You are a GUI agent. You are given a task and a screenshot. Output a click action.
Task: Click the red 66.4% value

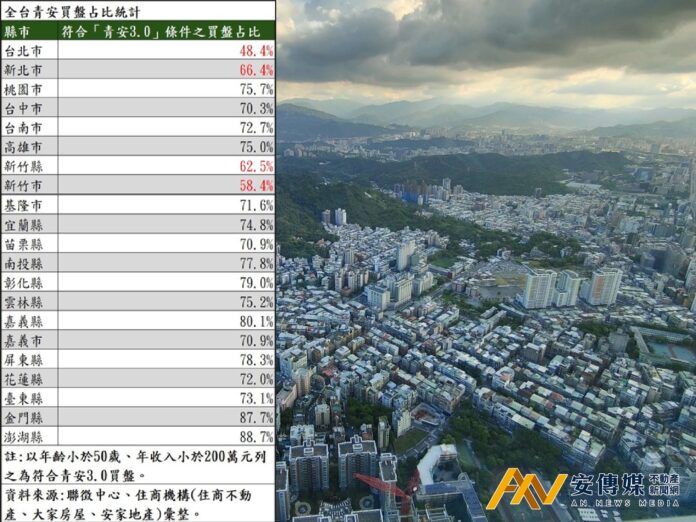257,70
